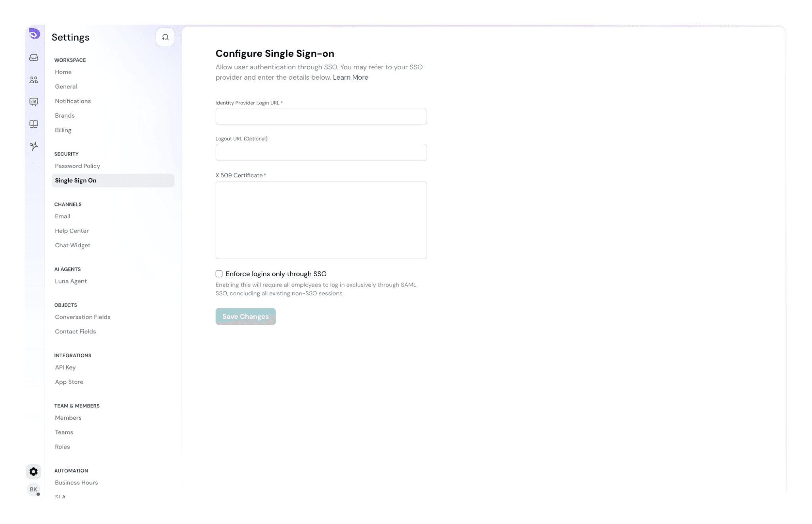Click the BK user avatar
The image size is (812, 524).
34,490
